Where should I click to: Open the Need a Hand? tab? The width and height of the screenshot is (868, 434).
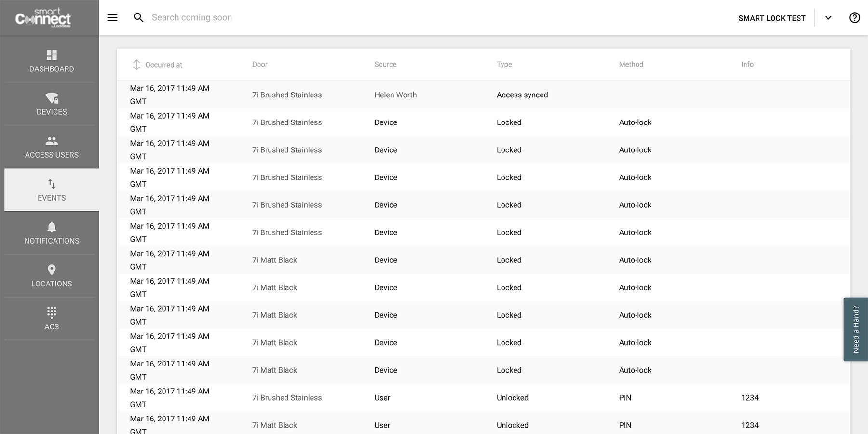pyautogui.click(x=856, y=329)
